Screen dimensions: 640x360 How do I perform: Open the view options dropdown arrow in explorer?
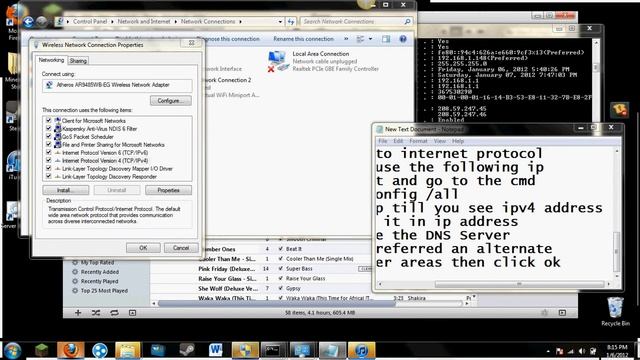[x=370, y=39]
